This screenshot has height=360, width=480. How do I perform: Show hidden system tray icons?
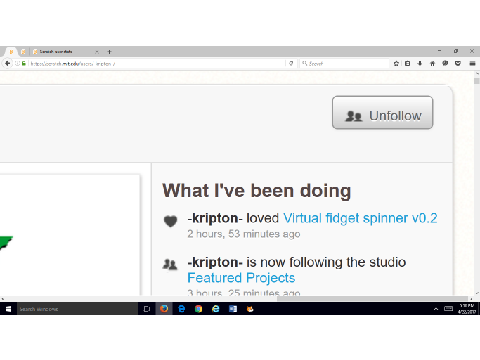[436, 309]
